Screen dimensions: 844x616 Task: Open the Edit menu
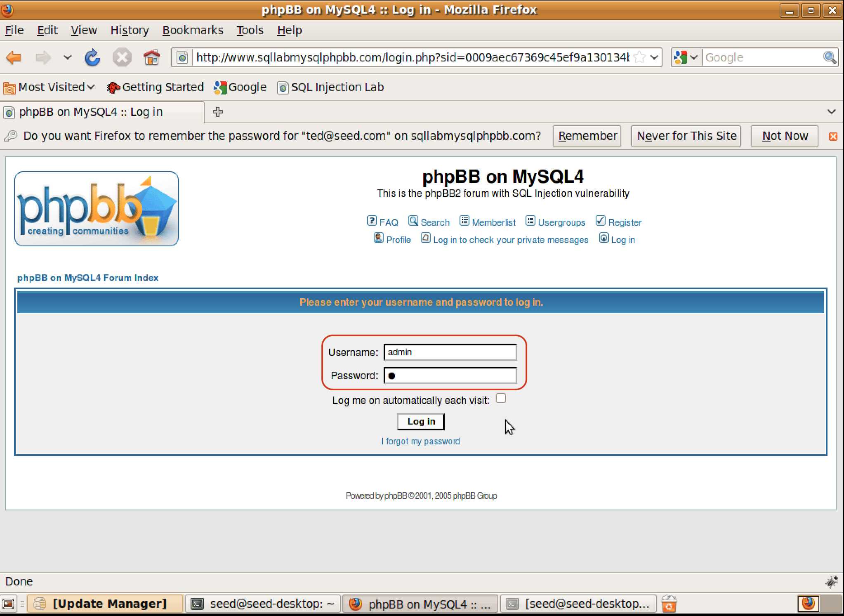[47, 30]
